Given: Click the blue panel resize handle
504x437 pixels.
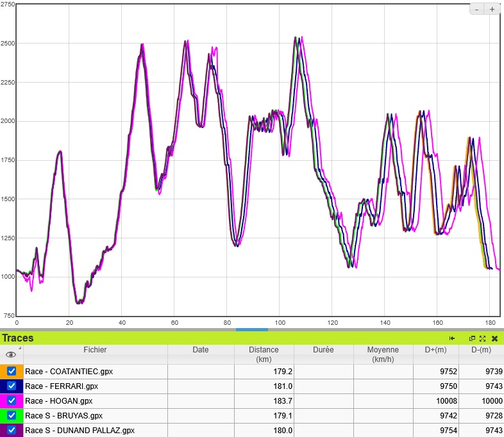Looking at the screenshot, I should 252,329.
